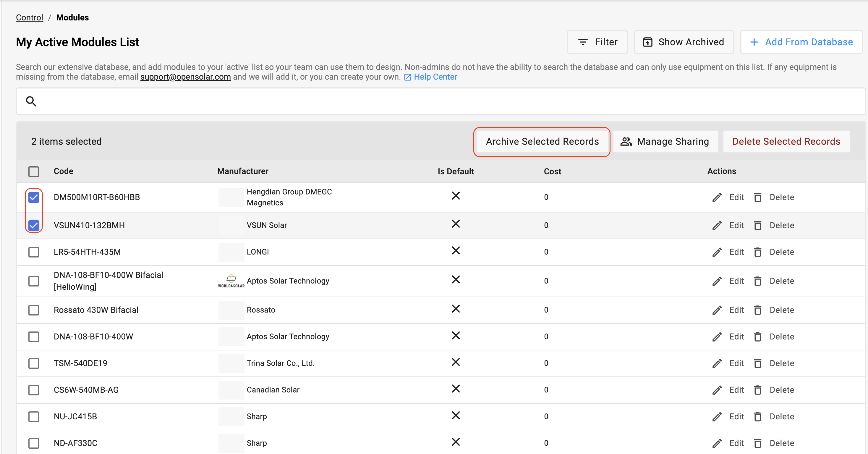Click the pencil edit icon for LR5-54HTH-435M
The image size is (868, 454).
coord(717,252)
